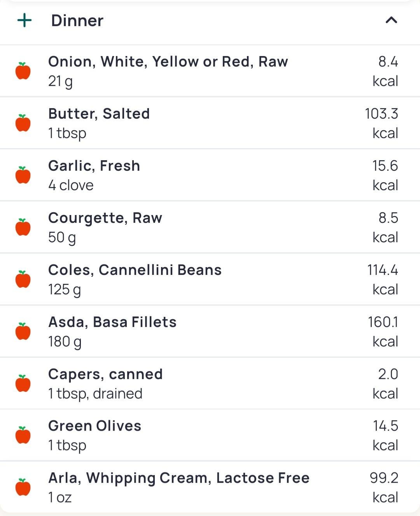Tap the apple icon beside Basa Fillets
The image size is (420, 516).
click(23, 331)
